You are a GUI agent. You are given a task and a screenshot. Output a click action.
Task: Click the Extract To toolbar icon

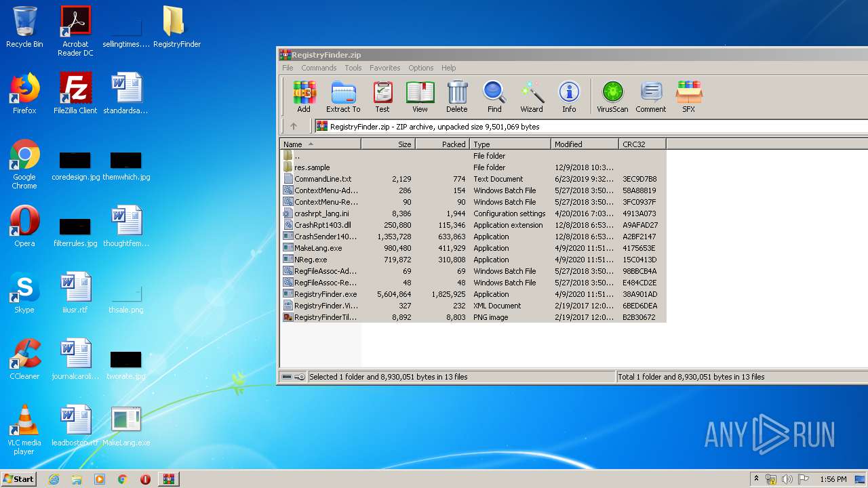click(343, 97)
